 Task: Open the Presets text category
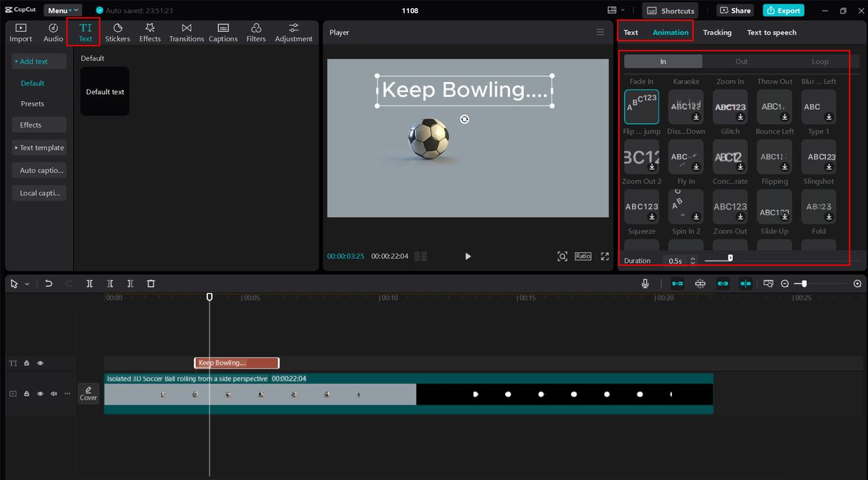(33, 104)
